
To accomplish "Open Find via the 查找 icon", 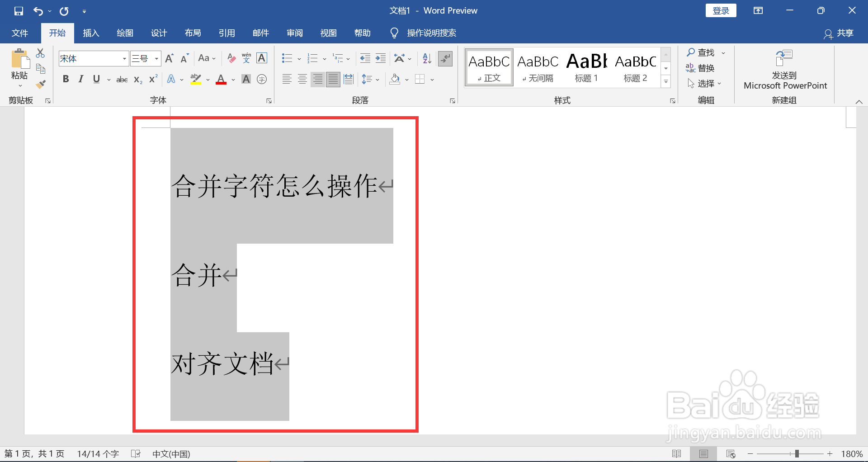I will 699,52.
